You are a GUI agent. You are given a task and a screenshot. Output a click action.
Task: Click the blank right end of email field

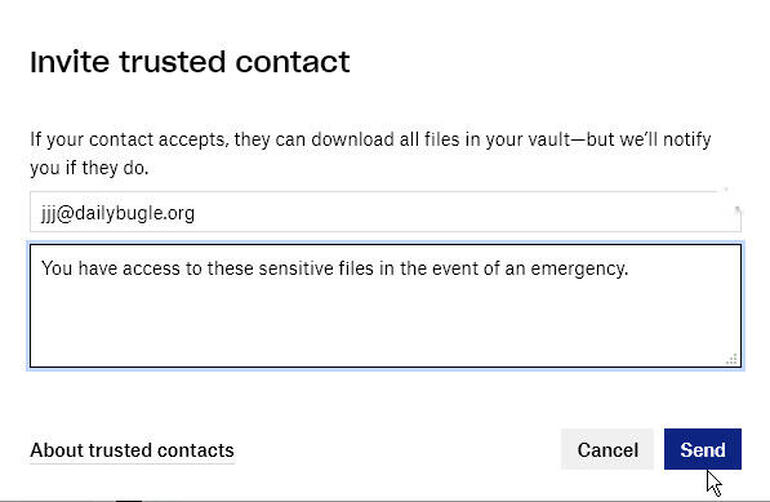[600, 213]
